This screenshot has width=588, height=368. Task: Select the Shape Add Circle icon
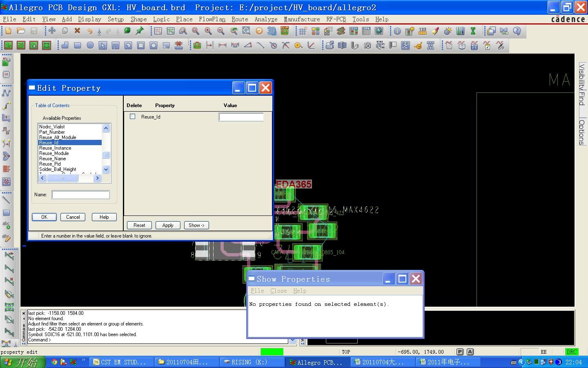pos(90,45)
